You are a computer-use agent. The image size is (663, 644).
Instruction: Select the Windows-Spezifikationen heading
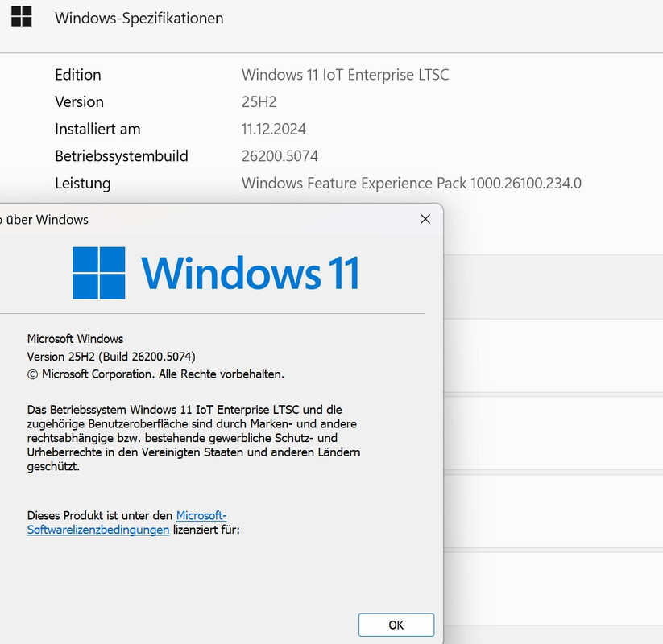(x=139, y=19)
